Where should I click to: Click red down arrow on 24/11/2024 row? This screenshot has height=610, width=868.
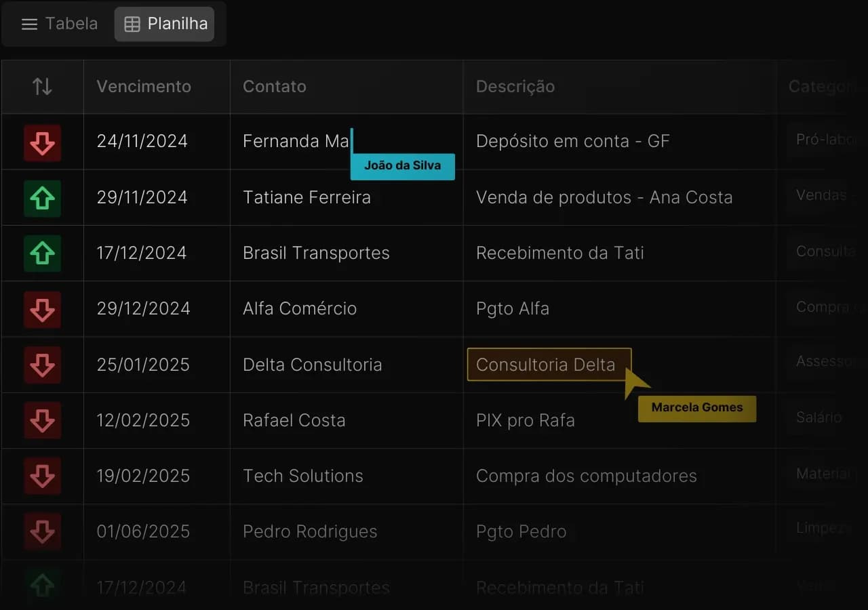tap(42, 142)
